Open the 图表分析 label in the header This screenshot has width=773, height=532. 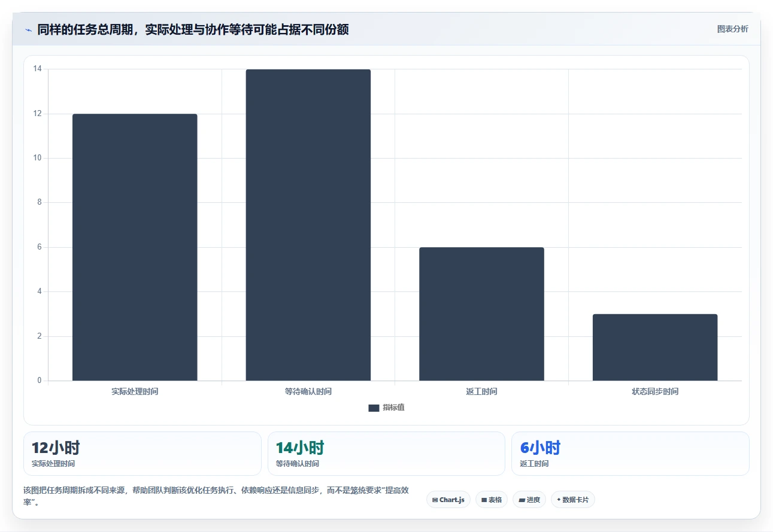coord(732,29)
